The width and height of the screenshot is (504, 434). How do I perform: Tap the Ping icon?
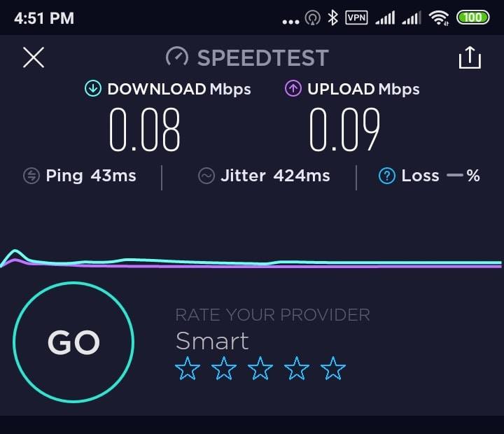[x=31, y=176]
